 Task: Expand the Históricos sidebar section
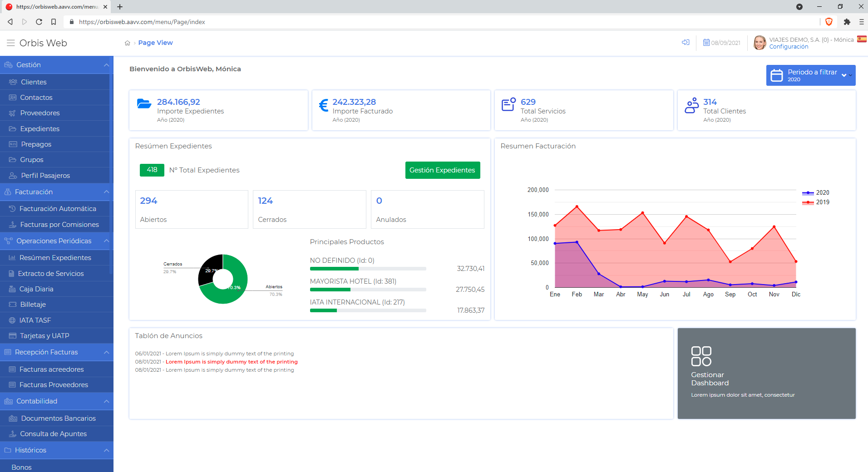click(x=105, y=450)
